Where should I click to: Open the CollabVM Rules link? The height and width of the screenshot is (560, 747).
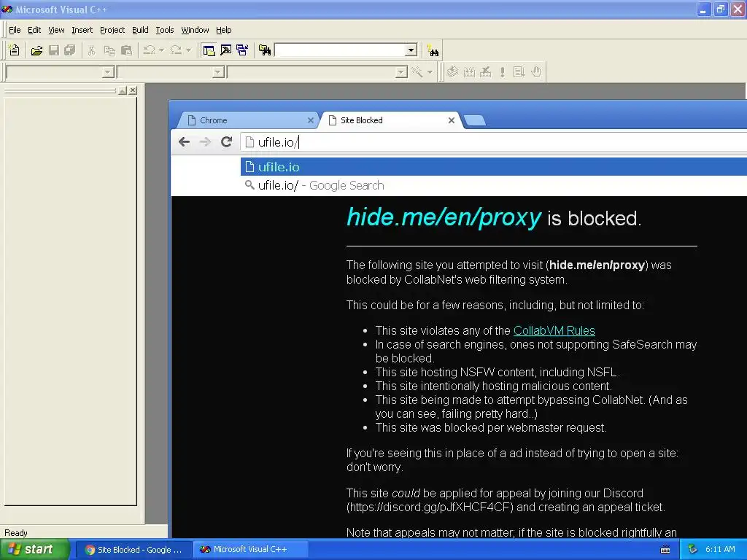554,330
